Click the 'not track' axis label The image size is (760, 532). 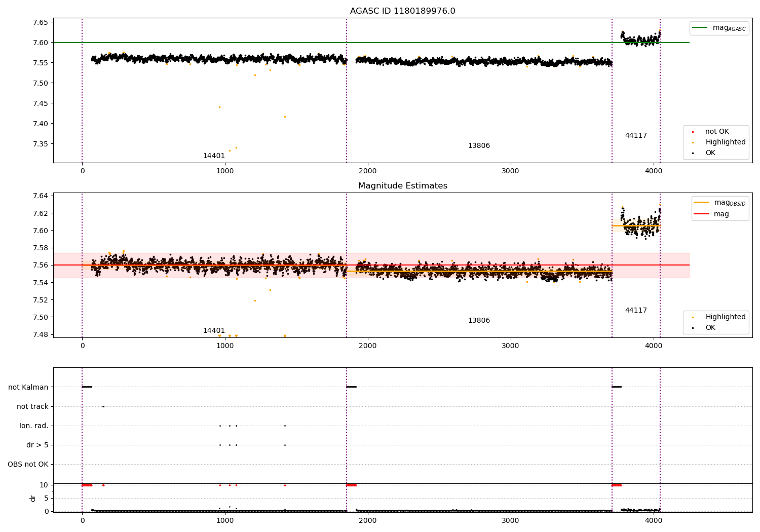click(32, 407)
